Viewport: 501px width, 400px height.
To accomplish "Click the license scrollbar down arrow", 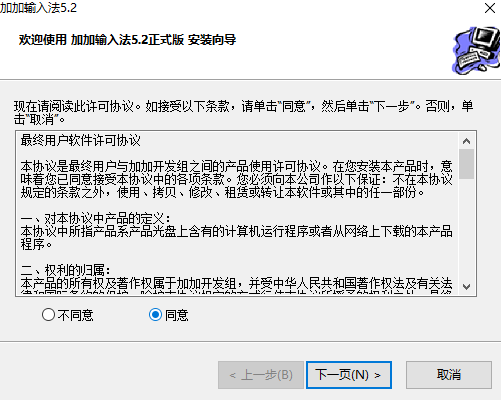I will point(466,287).
